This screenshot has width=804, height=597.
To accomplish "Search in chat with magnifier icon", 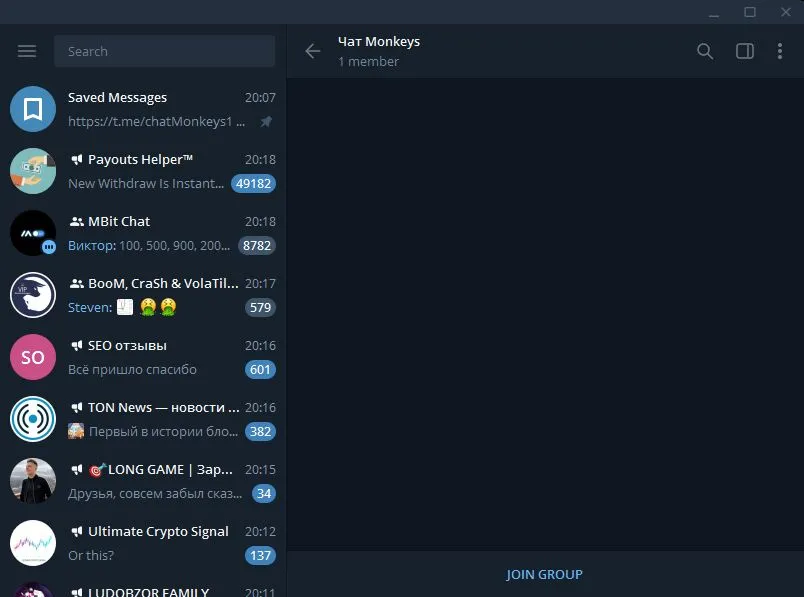I will click(705, 51).
